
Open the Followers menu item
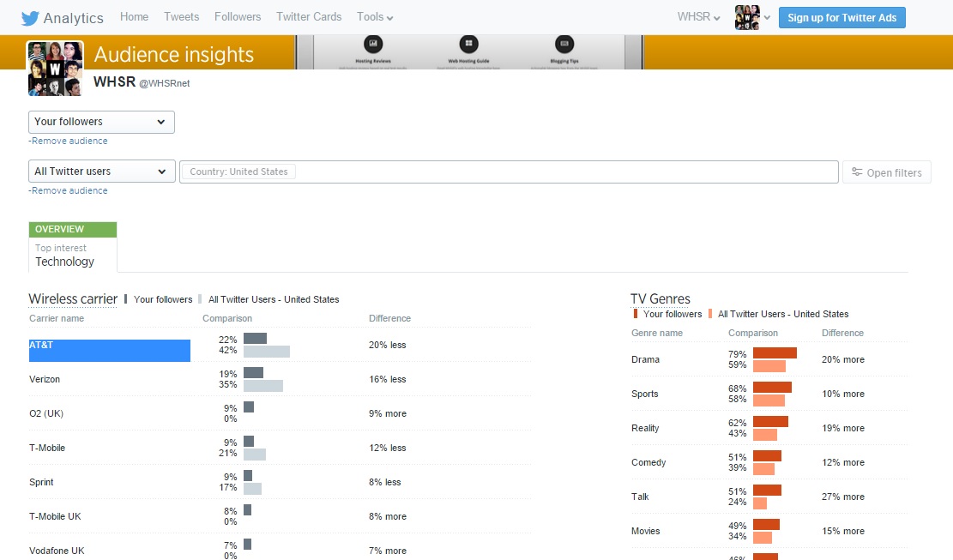point(238,17)
